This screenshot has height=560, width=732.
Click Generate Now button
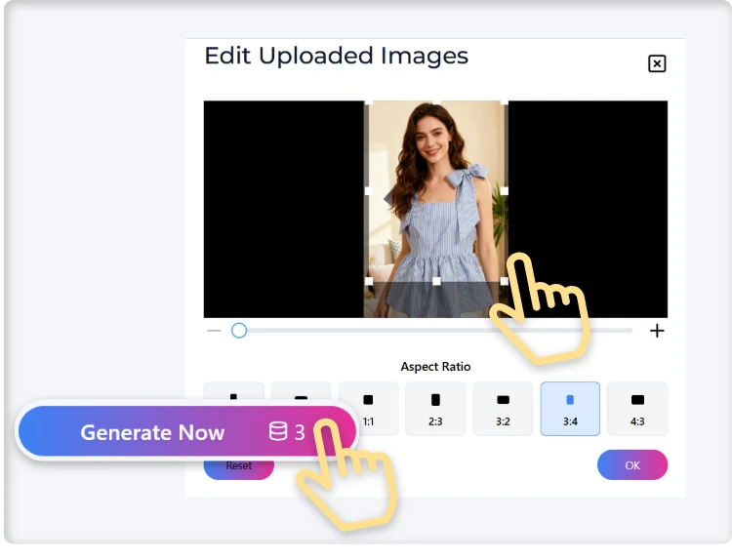(x=186, y=431)
